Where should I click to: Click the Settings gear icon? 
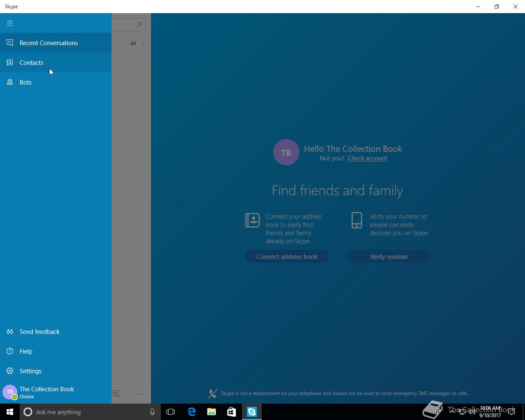tap(10, 371)
